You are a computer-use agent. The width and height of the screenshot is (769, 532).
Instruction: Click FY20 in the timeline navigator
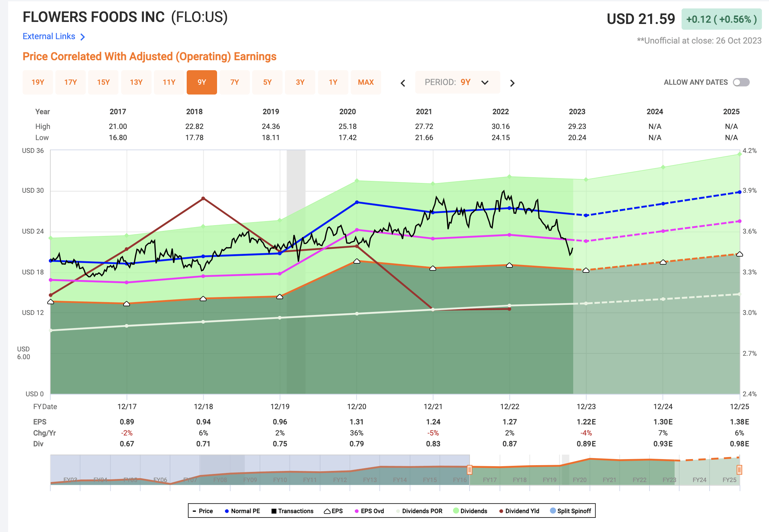tap(580, 480)
